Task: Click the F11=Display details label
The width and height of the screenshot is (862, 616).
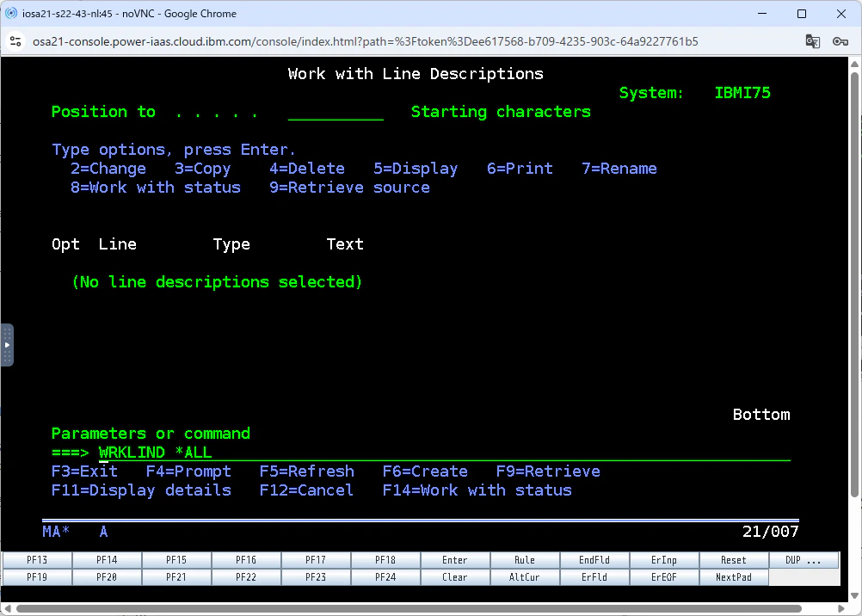Action: pos(141,490)
